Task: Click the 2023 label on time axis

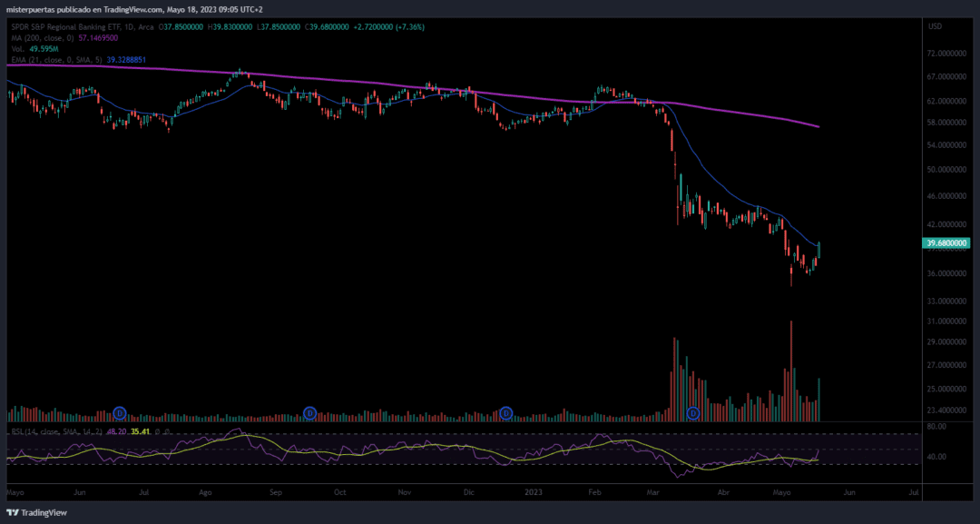Action: pyautogui.click(x=534, y=493)
